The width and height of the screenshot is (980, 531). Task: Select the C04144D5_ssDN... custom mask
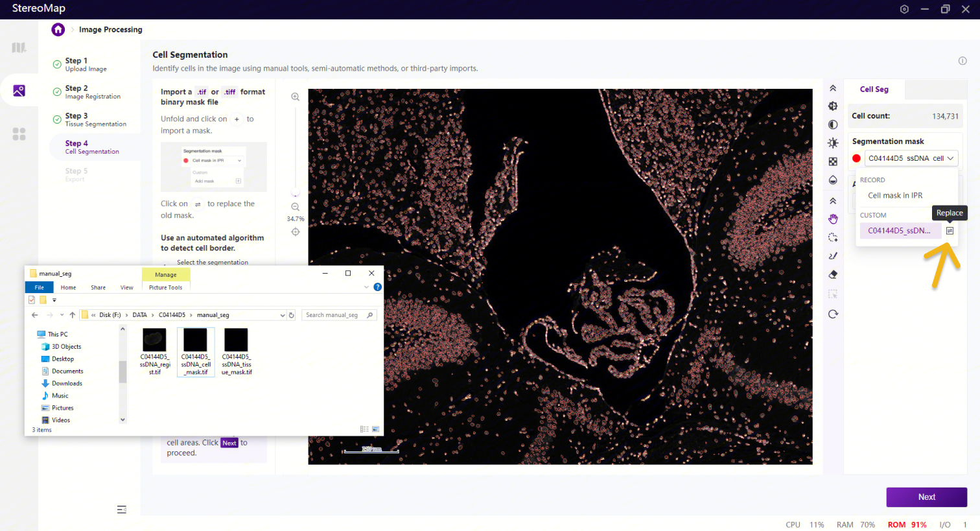pos(900,231)
